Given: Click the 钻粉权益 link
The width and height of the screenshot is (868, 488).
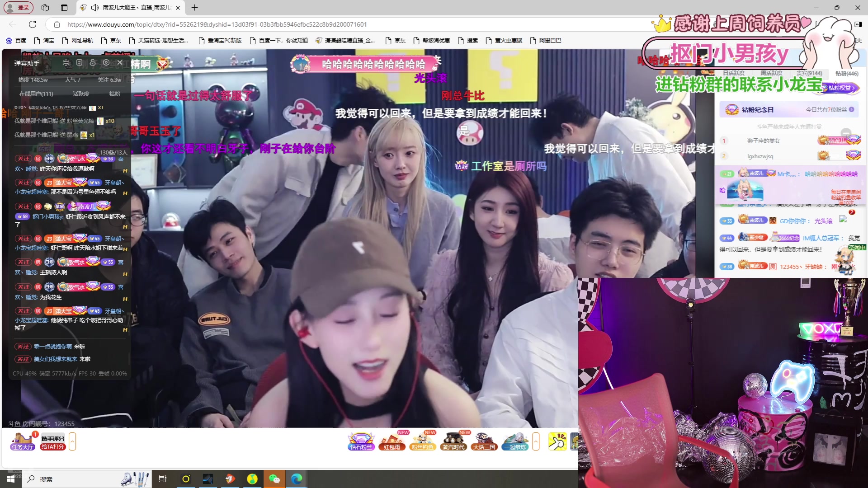Looking at the screenshot, I should pyautogui.click(x=841, y=88).
